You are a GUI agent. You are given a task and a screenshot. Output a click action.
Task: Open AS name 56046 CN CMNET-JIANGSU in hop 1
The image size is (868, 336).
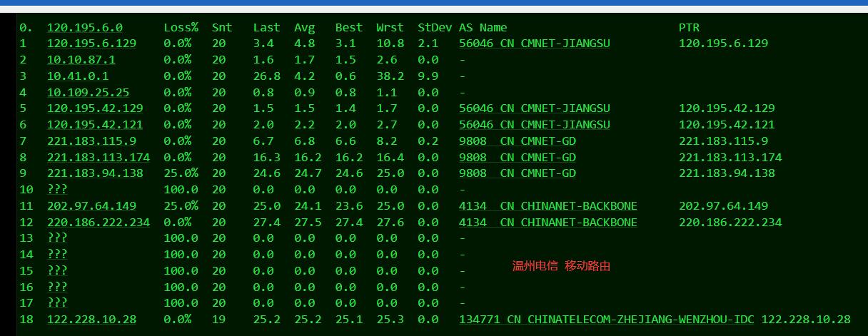click(535, 43)
